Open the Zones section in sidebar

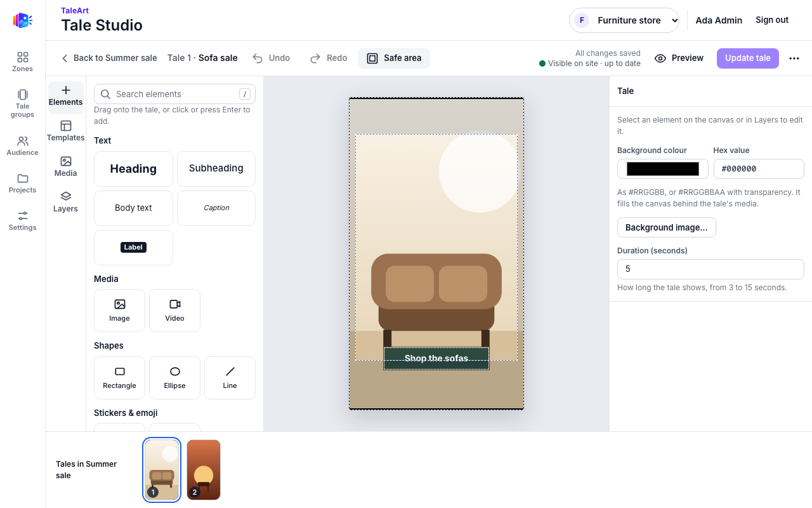22,62
